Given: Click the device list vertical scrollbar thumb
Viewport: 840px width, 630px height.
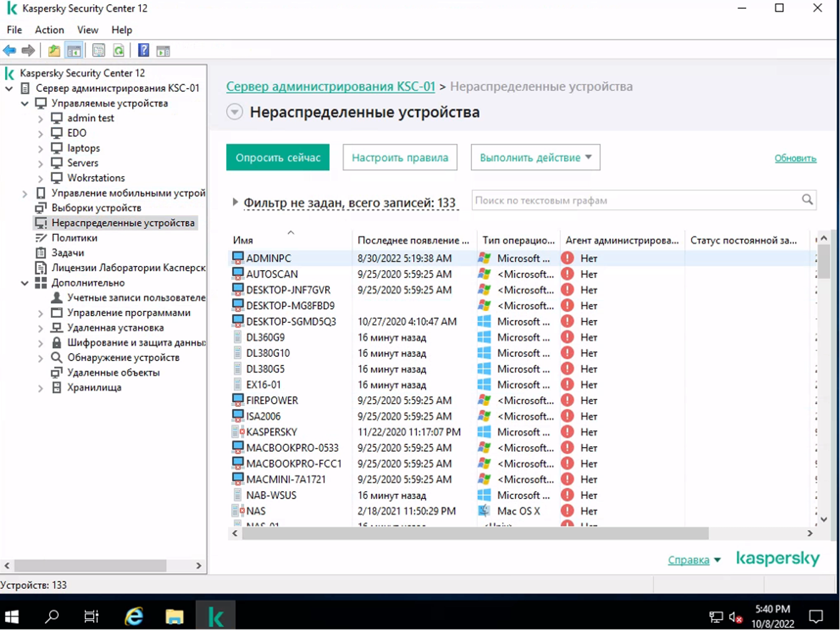Looking at the screenshot, I should (824, 262).
